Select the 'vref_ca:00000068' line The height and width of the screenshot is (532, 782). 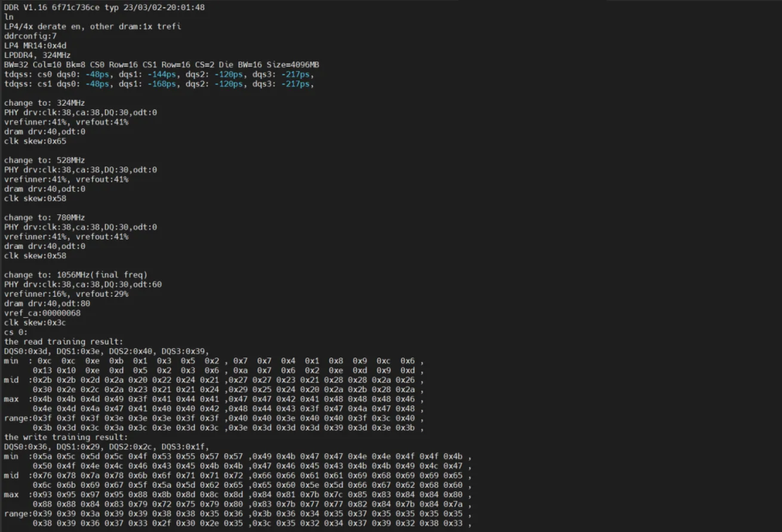click(x=43, y=313)
